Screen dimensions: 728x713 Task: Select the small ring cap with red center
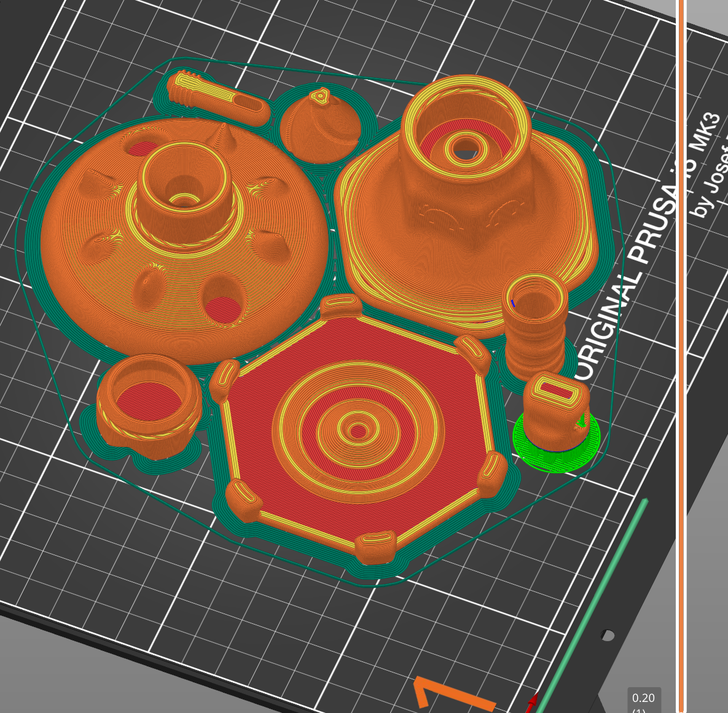149,406
